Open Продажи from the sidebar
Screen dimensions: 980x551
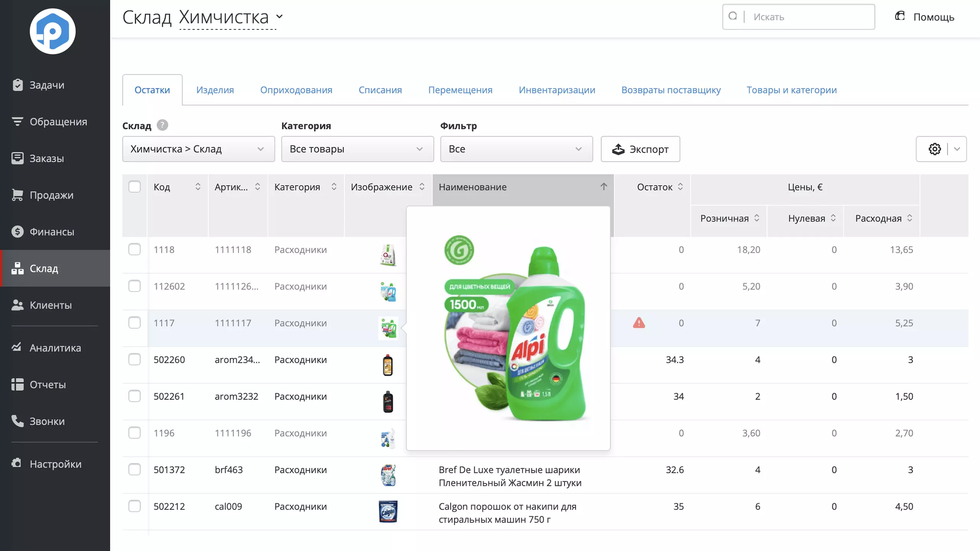pyautogui.click(x=55, y=195)
